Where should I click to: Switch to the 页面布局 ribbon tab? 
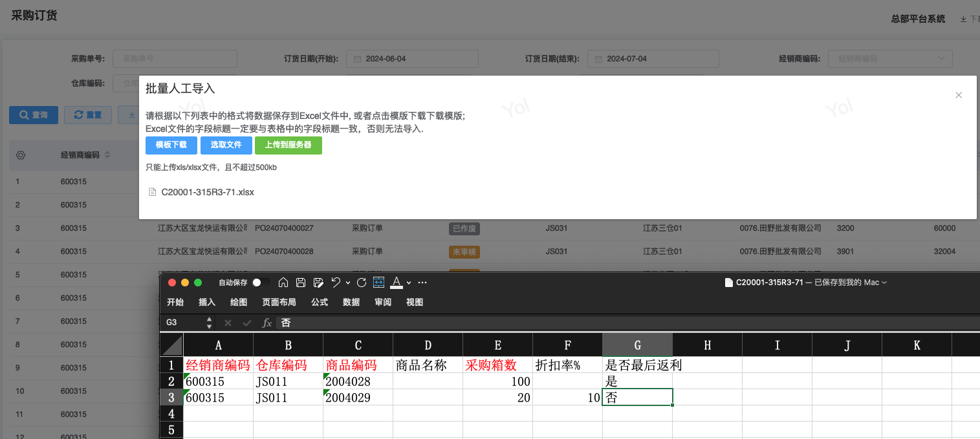[x=279, y=302]
